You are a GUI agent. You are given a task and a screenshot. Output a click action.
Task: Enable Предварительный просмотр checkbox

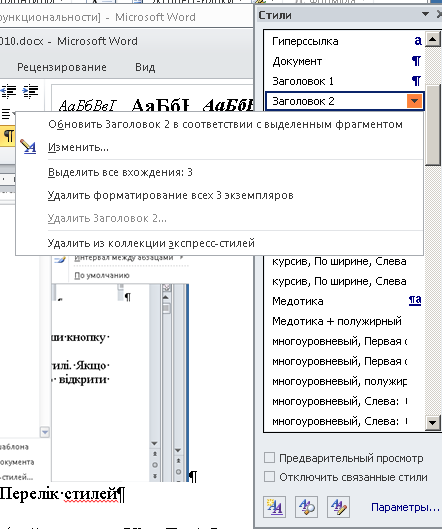point(269,458)
